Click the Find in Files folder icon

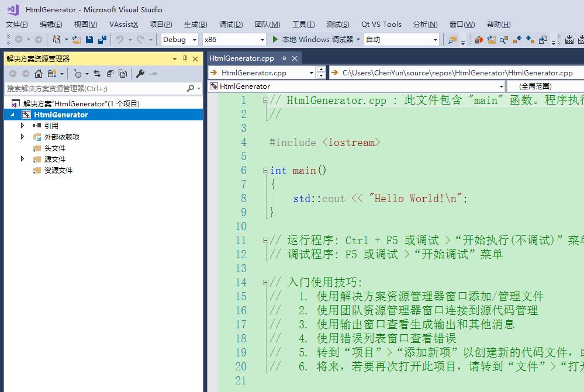(452, 40)
